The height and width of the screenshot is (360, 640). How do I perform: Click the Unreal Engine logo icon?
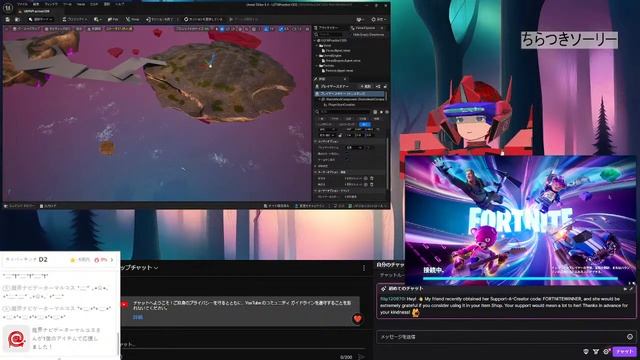(7, 8)
